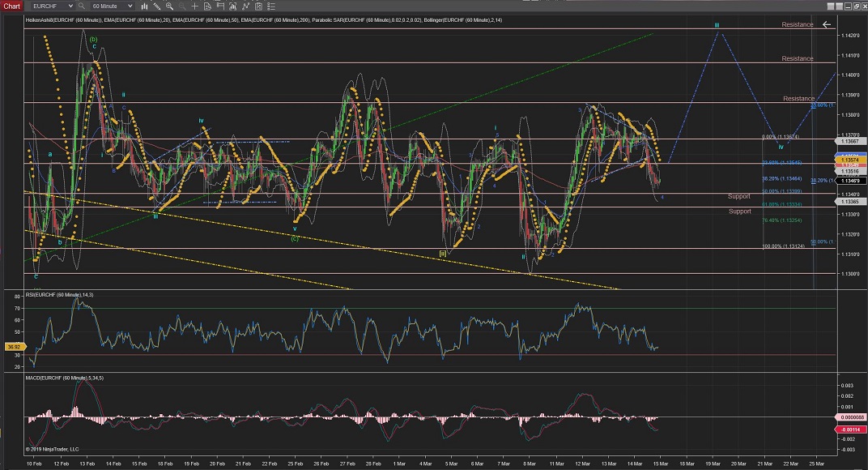Click the red Chart tab label
The image size is (868, 470).
pos(11,6)
